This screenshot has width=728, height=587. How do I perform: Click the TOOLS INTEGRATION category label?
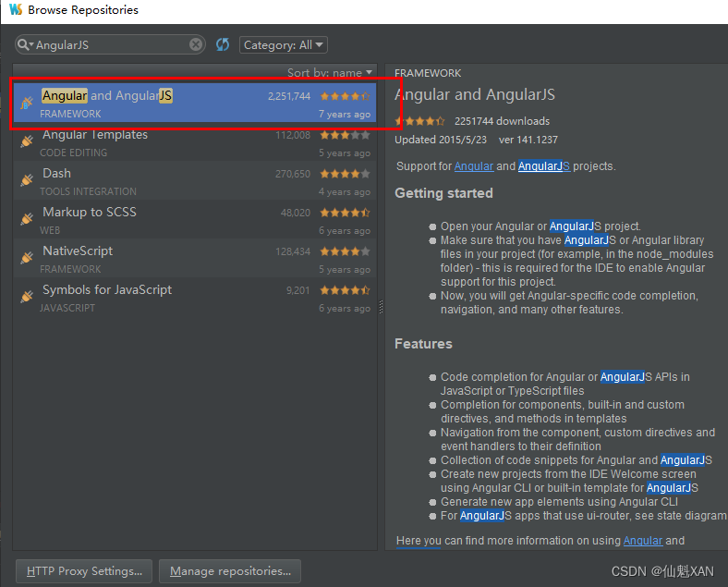[88, 191]
